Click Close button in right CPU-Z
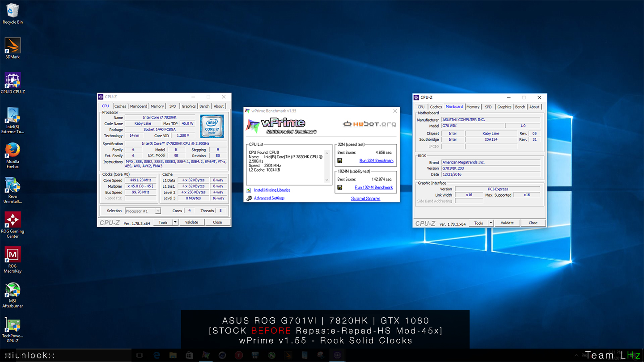644x362 pixels. pyautogui.click(x=533, y=223)
